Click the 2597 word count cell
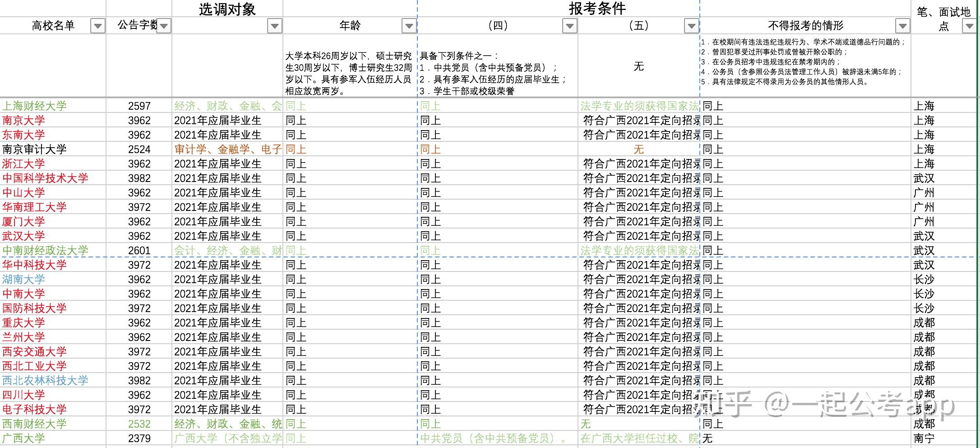The width and height of the screenshot is (980, 448). pos(139,106)
